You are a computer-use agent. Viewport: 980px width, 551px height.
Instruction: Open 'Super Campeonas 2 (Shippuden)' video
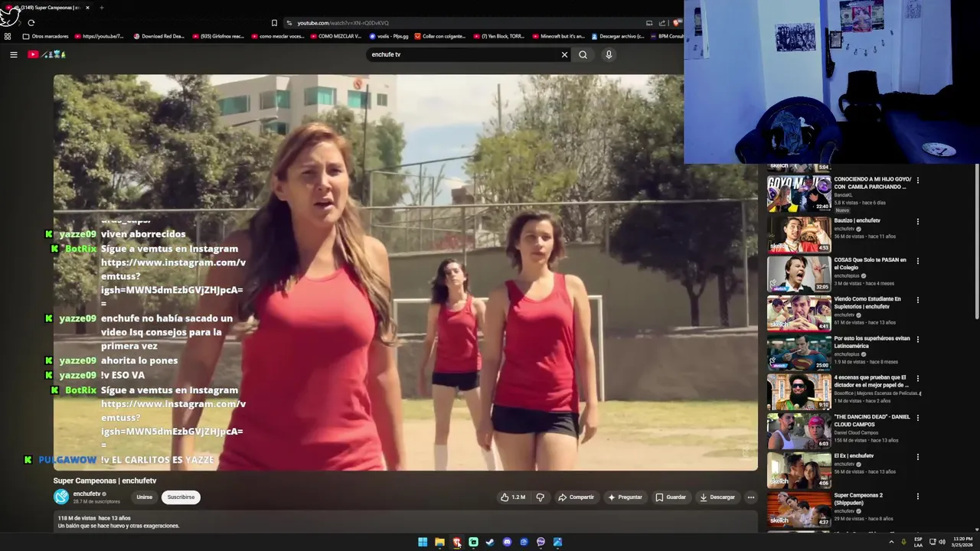[x=858, y=498]
